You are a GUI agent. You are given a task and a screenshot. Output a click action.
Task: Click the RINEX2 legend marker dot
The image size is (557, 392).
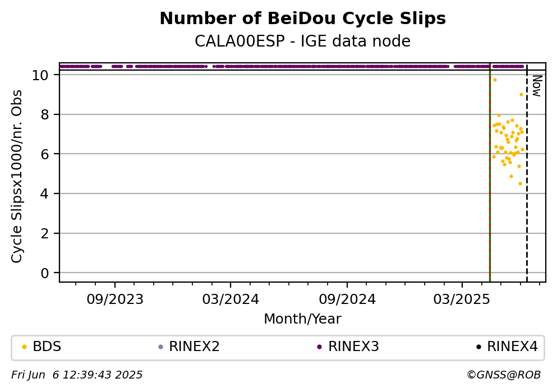160,347
